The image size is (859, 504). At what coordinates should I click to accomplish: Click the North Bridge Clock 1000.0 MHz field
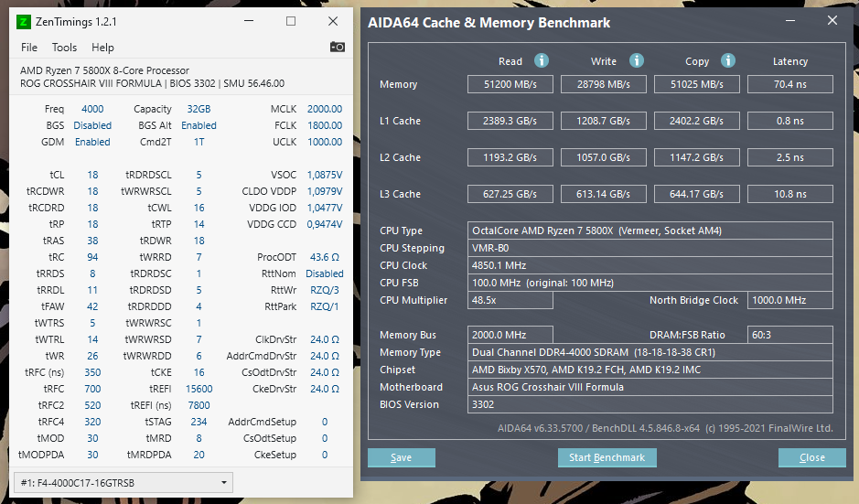790,300
